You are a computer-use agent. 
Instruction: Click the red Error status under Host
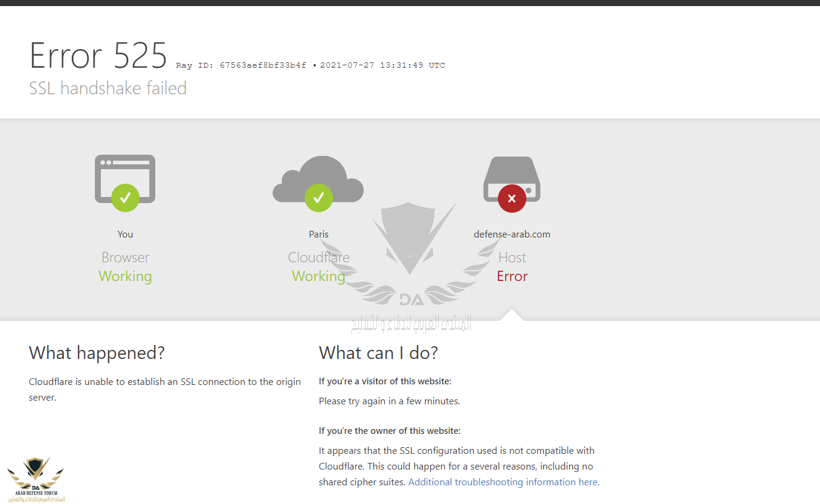tap(512, 276)
